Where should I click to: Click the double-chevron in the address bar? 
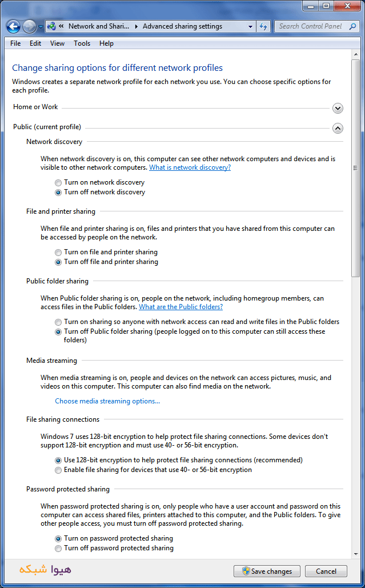[x=61, y=26]
